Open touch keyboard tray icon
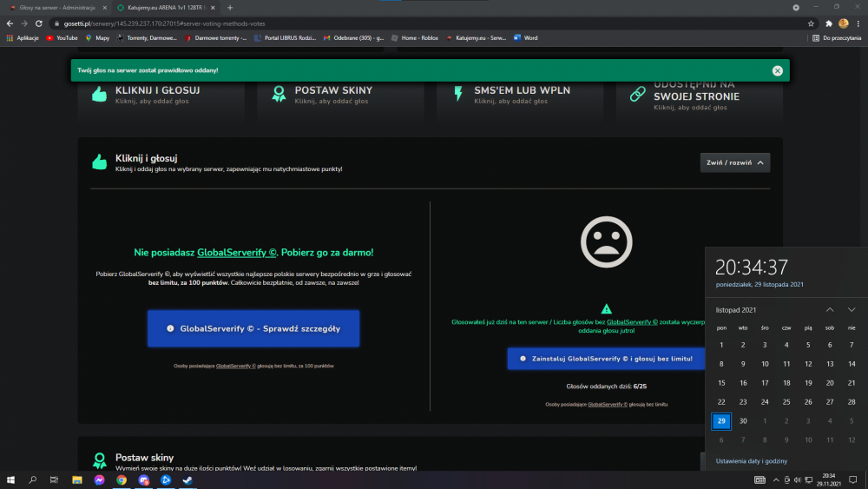The width and height of the screenshot is (868, 489). click(759, 479)
